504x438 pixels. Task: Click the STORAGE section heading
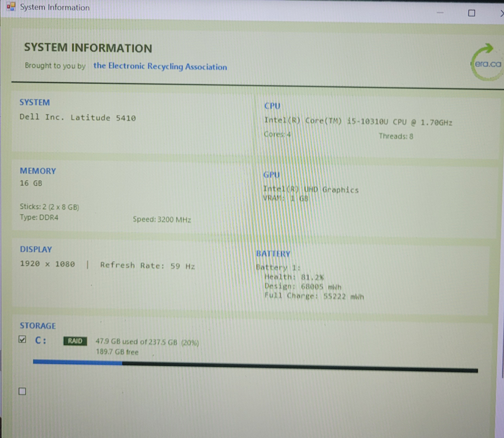(38, 326)
